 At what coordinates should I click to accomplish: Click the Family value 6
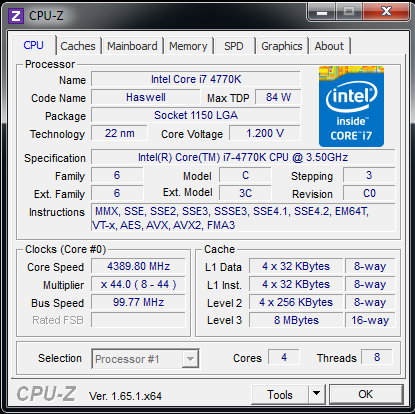(x=117, y=175)
